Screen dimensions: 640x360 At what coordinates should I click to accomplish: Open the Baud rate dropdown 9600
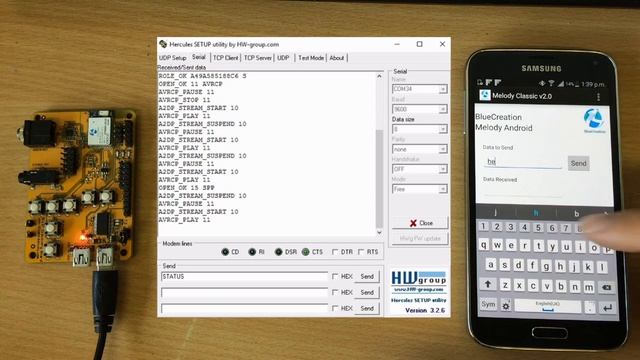443,109
